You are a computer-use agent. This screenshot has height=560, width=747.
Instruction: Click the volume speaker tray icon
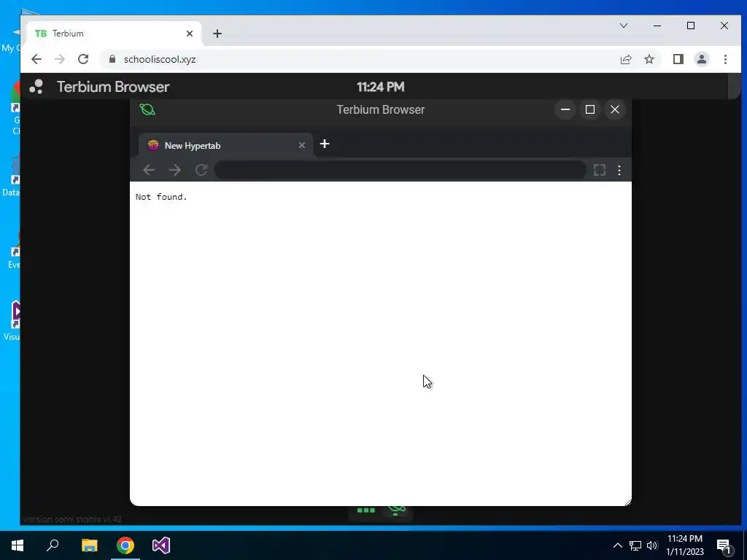pos(652,545)
